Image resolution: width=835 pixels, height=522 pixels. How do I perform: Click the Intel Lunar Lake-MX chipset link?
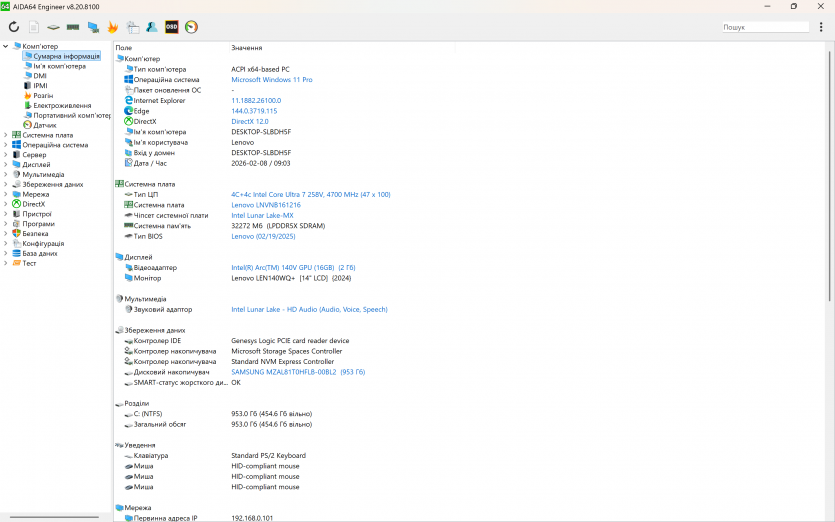262,215
